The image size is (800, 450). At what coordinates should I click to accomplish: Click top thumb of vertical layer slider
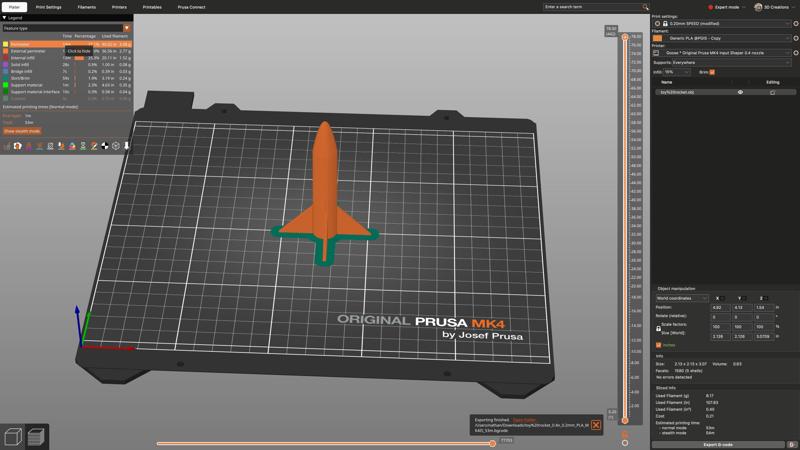[625, 37]
